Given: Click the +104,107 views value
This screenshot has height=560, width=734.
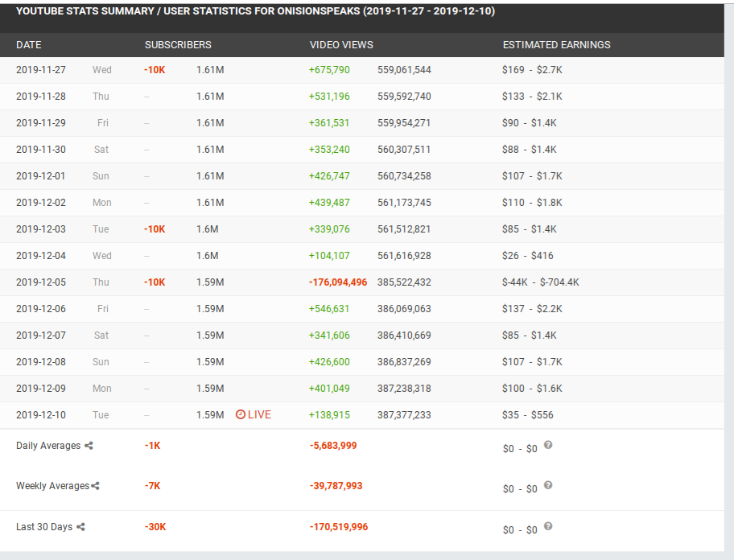Looking at the screenshot, I should point(329,256).
